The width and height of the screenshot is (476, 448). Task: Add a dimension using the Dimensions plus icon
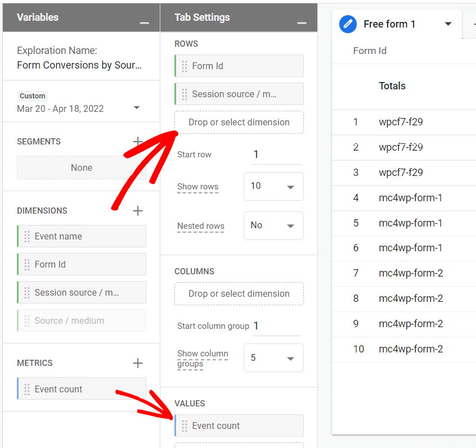[138, 210]
